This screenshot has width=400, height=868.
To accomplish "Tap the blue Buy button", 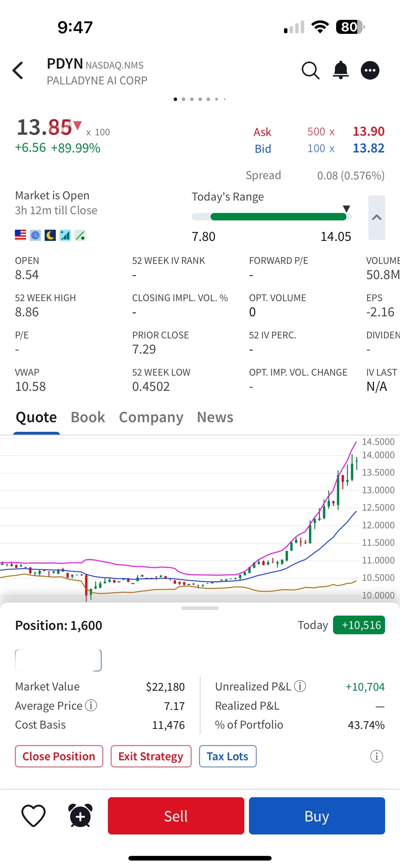I will pyautogui.click(x=317, y=816).
